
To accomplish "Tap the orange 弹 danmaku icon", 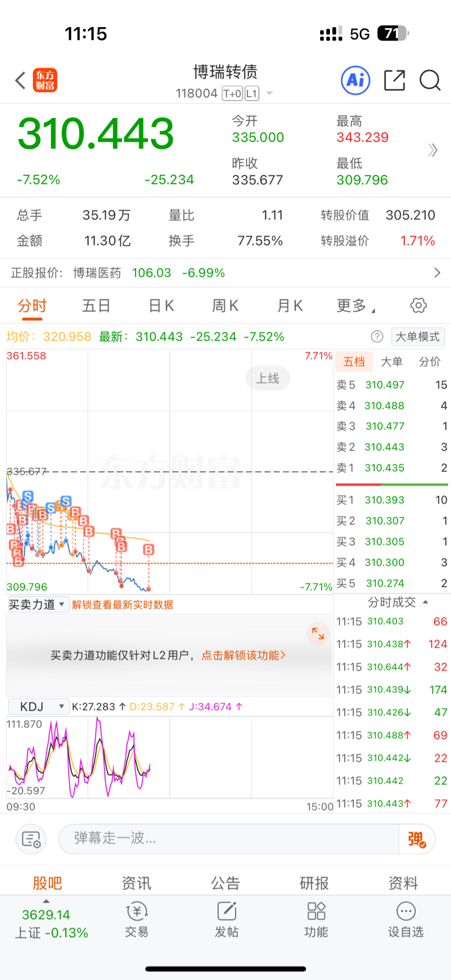I will click(417, 839).
